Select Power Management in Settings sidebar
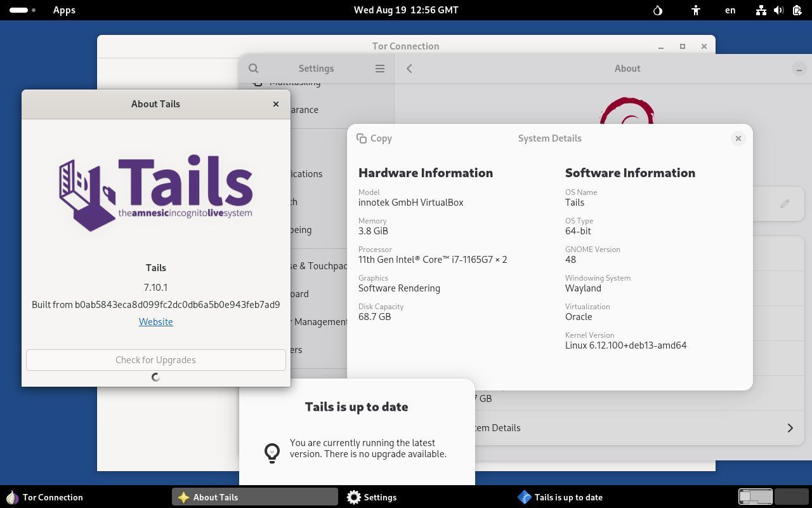 point(320,322)
